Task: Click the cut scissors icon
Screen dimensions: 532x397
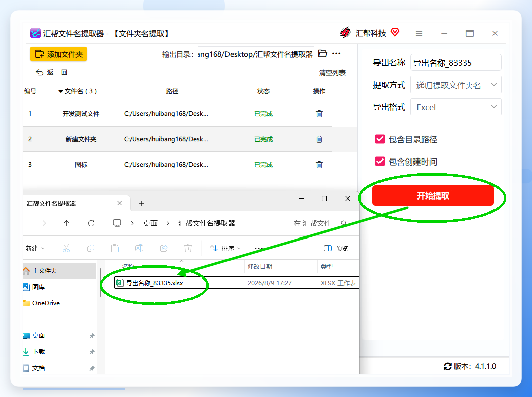Action: tap(66, 248)
